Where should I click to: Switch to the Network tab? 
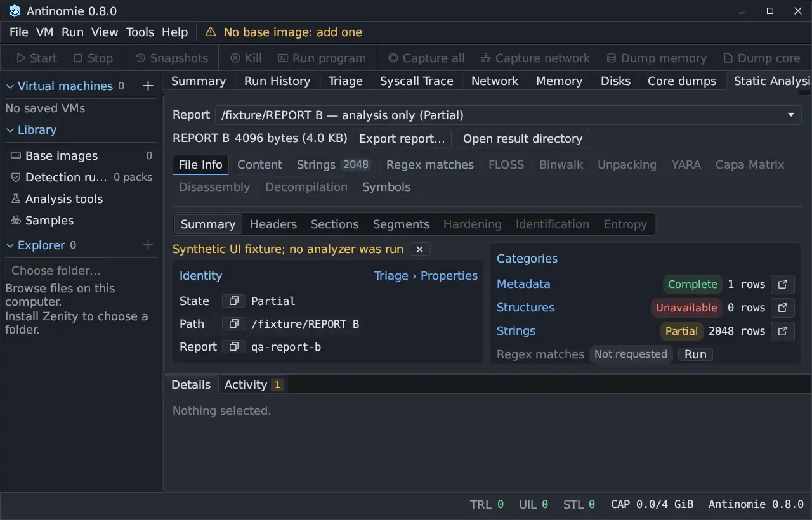[x=495, y=81]
